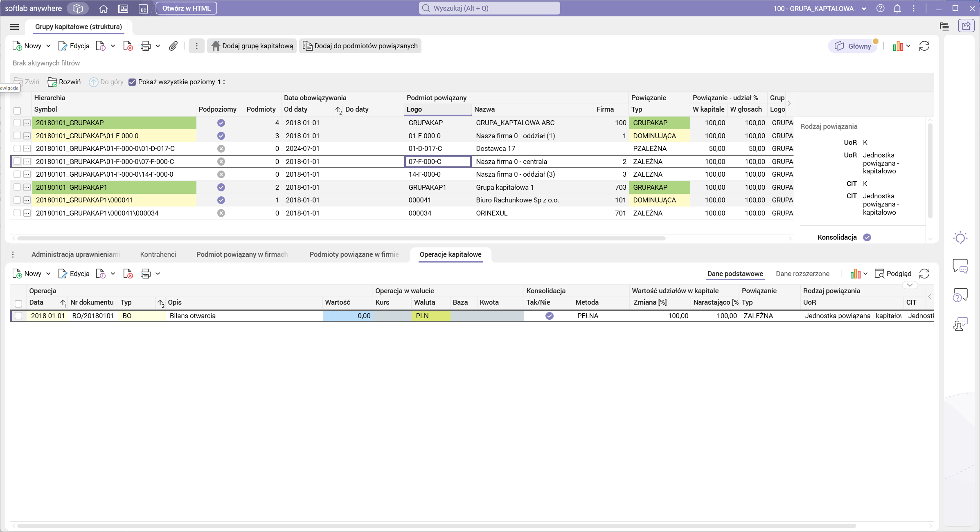Open the upper Nowy dropdown arrow

click(48, 46)
